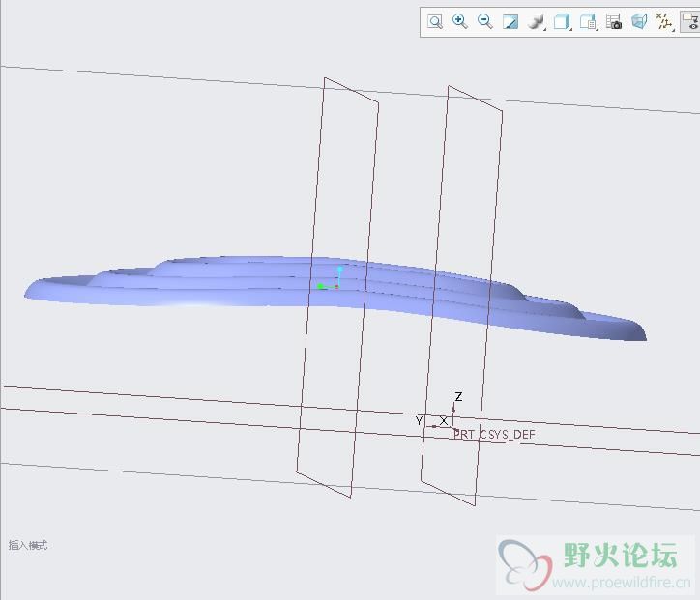700x600 pixels.
Task: Activate the Zoom Out magnifier tool
Action: pos(484,21)
